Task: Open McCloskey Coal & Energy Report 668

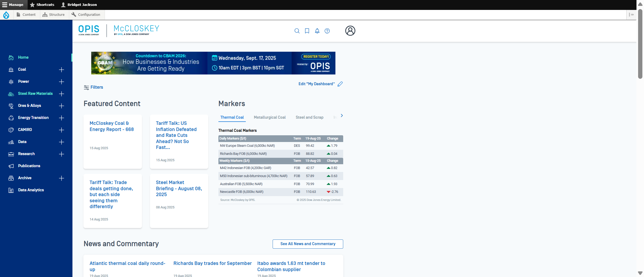Action: pyautogui.click(x=112, y=126)
